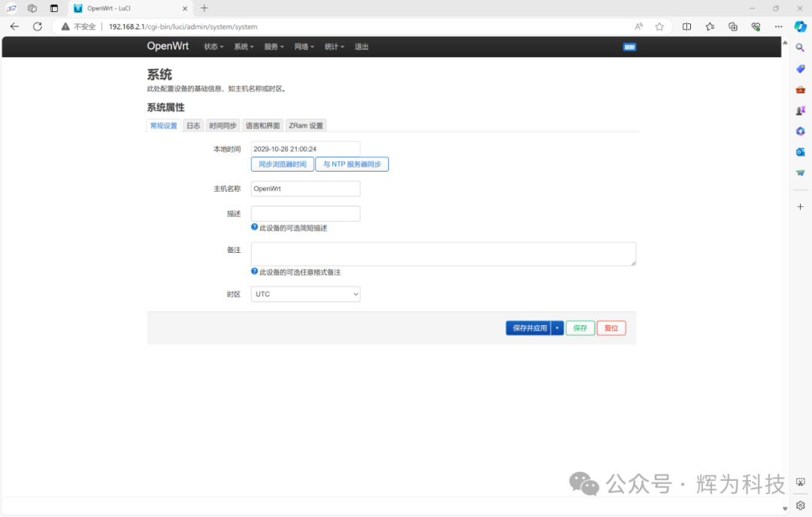Open split screen view in Edge
The width and height of the screenshot is (812, 517).
[686, 26]
